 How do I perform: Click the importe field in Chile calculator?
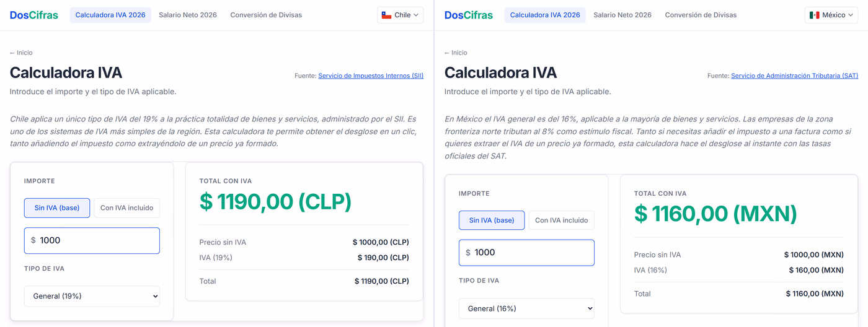coord(92,240)
